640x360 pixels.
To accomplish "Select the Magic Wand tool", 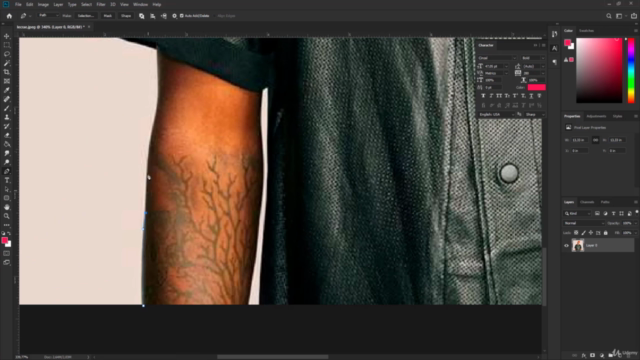I will [7, 63].
